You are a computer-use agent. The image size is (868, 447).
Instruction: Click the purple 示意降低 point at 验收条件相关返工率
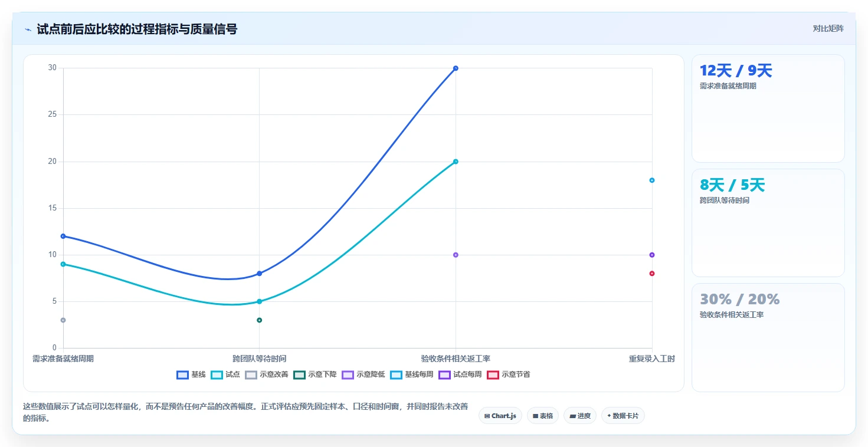pyautogui.click(x=456, y=255)
